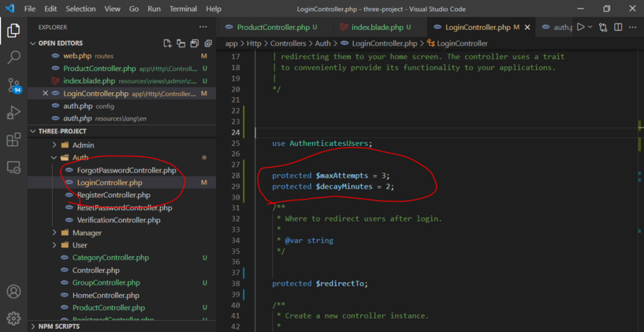Click the Accounts icon in activity bar

13,291
